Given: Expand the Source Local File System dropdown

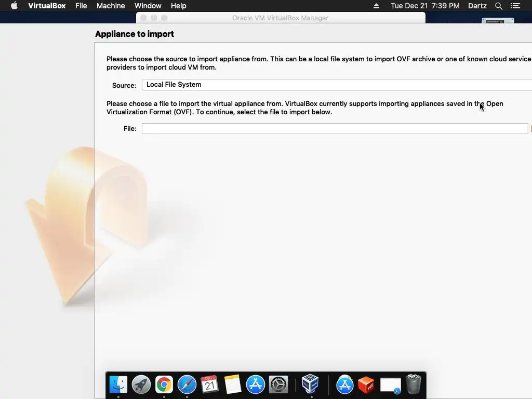Looking at the screenshot, I should tap(337, 85).
